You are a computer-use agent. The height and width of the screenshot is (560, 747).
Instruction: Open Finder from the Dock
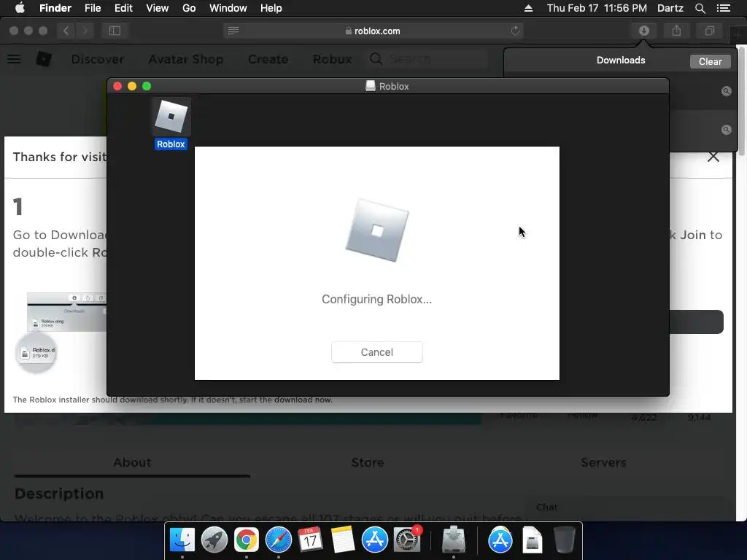tap(182, 540)
